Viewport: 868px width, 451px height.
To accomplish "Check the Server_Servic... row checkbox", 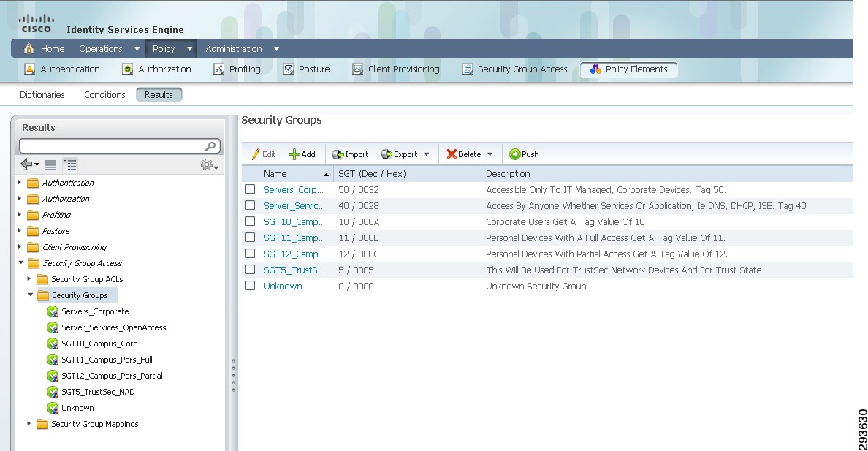I will point(250,205).
